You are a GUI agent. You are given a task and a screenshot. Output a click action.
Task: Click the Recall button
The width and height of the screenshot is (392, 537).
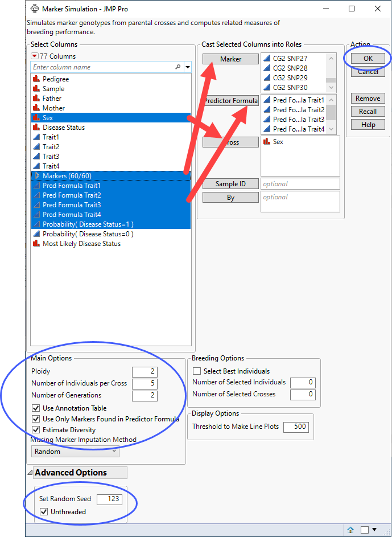368,111
